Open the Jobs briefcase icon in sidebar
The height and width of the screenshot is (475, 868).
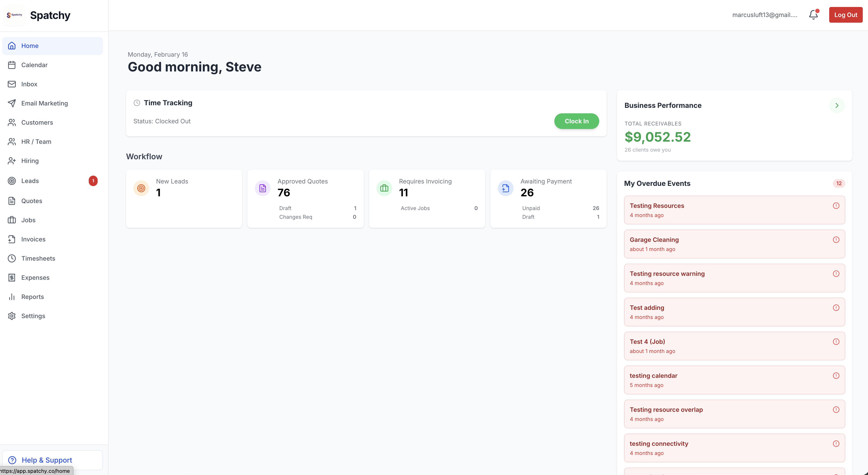tap(12, 220)
